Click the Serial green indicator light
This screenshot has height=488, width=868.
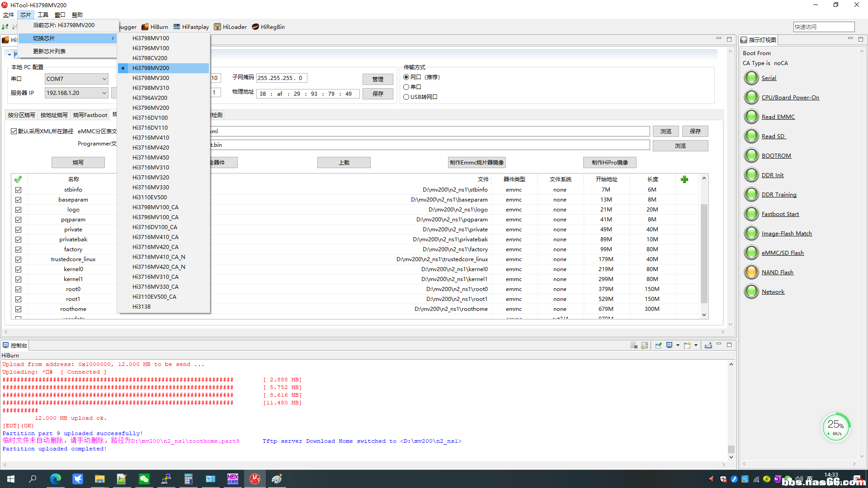[x=751, y=78]
